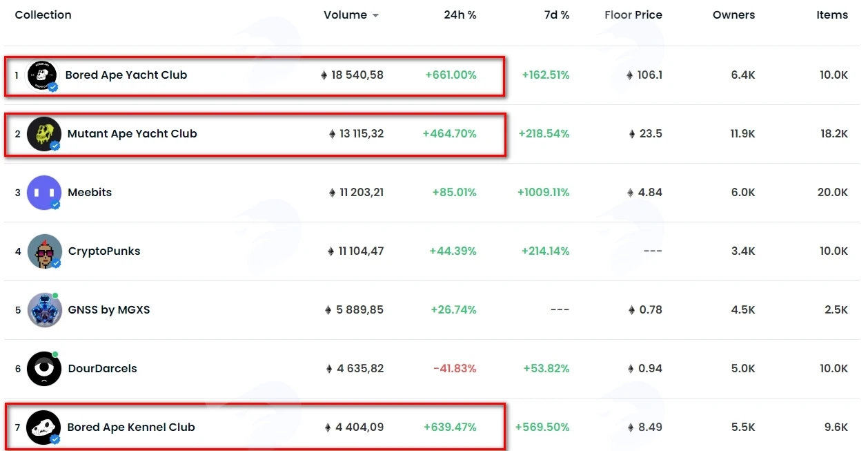Open CryptoPunks collection name link
Screen dimensions: 868x451
coord(104,251)
